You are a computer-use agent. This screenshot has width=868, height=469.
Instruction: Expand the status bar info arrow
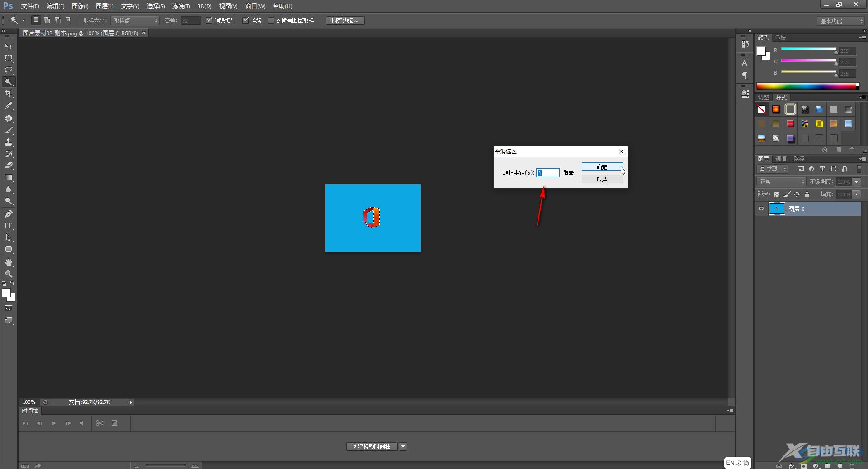[131, 402]
